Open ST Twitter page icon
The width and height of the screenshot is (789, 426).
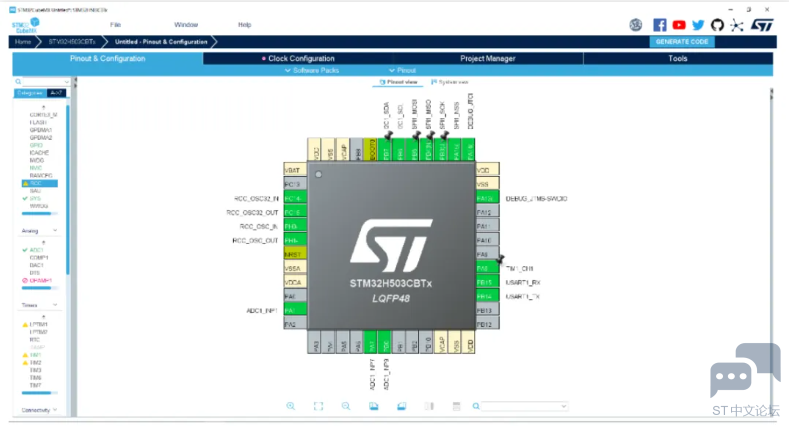698,25
